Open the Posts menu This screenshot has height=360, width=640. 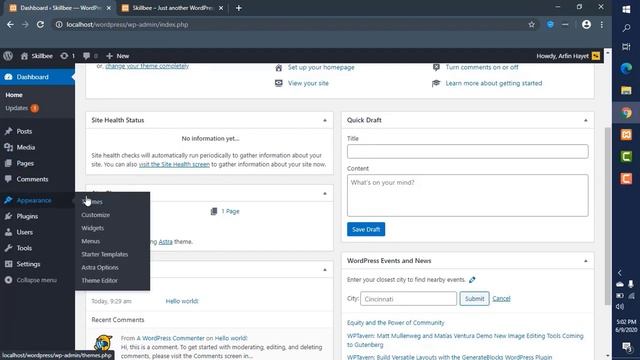click(x=24, y=131)
